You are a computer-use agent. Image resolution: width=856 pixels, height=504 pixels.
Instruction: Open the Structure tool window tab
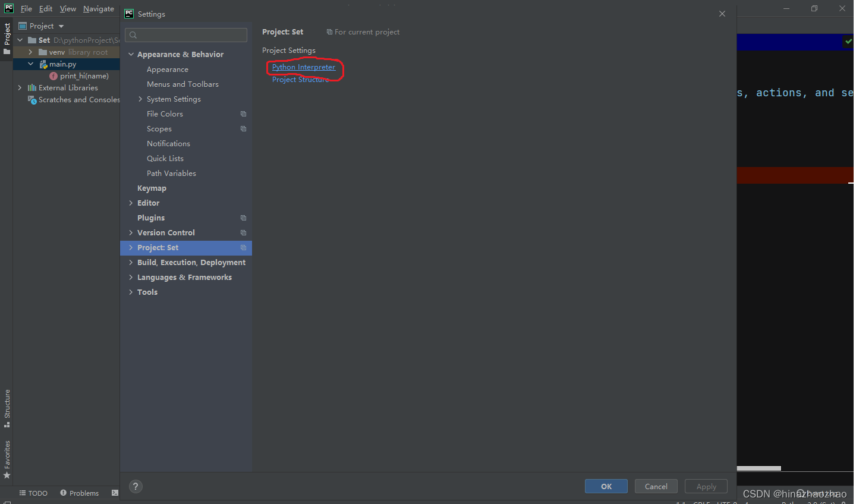tap(7, 409)
